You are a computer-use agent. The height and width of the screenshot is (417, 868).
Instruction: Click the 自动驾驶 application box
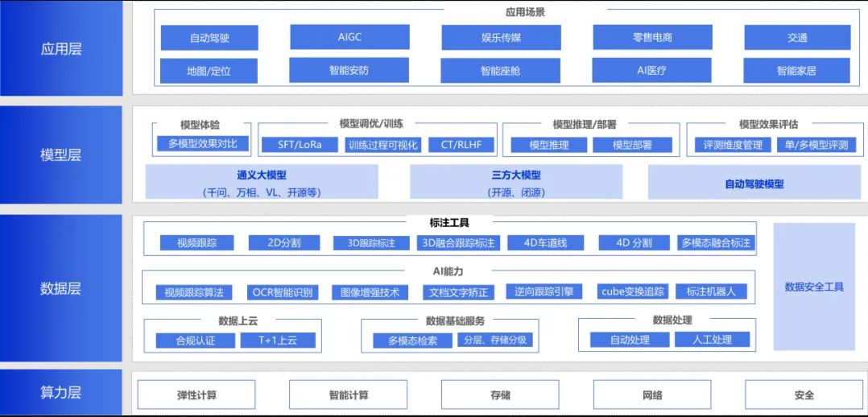[x=209, y=38]
